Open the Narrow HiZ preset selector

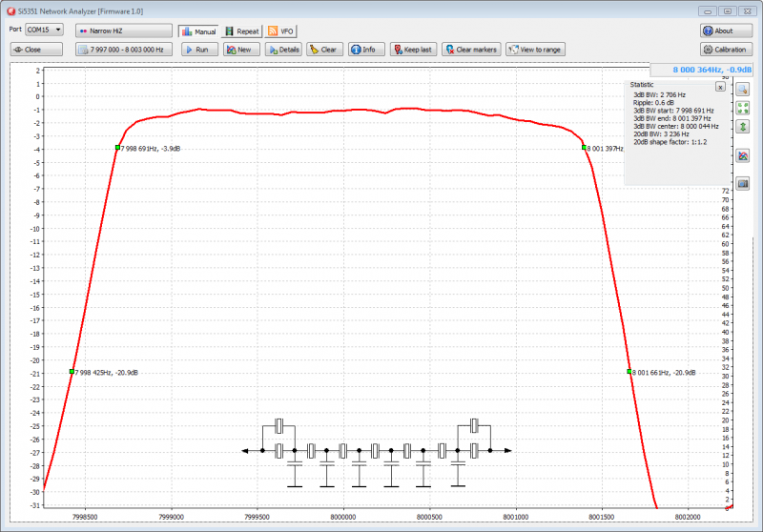tap(124, 31)
